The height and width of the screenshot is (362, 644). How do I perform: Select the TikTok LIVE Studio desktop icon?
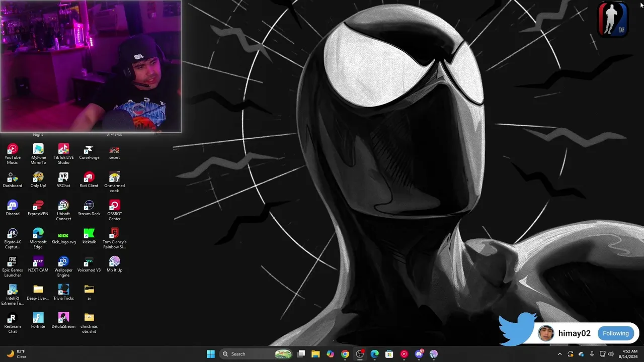tap(63, 154)
